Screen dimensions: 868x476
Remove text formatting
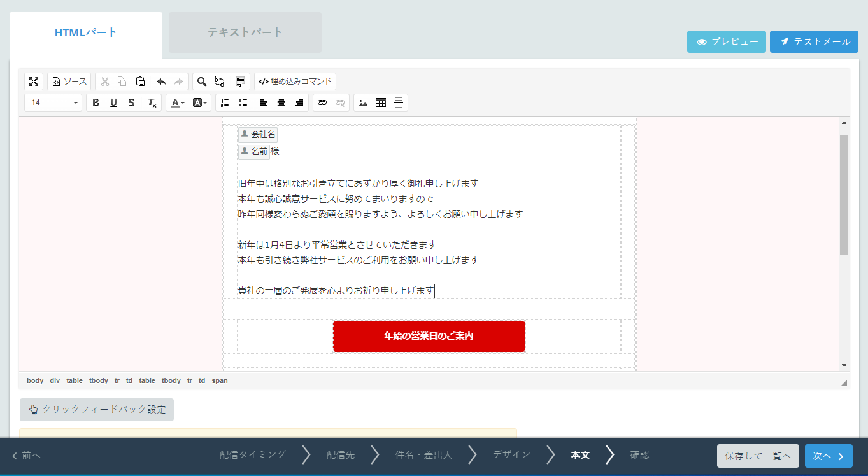pos(152,103)
